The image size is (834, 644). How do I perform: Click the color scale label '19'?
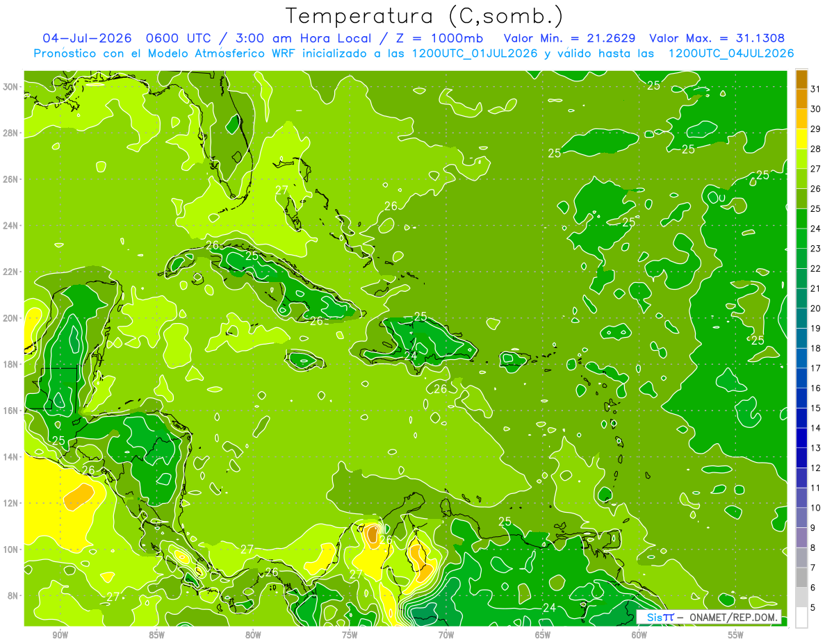tap(815, 328)
